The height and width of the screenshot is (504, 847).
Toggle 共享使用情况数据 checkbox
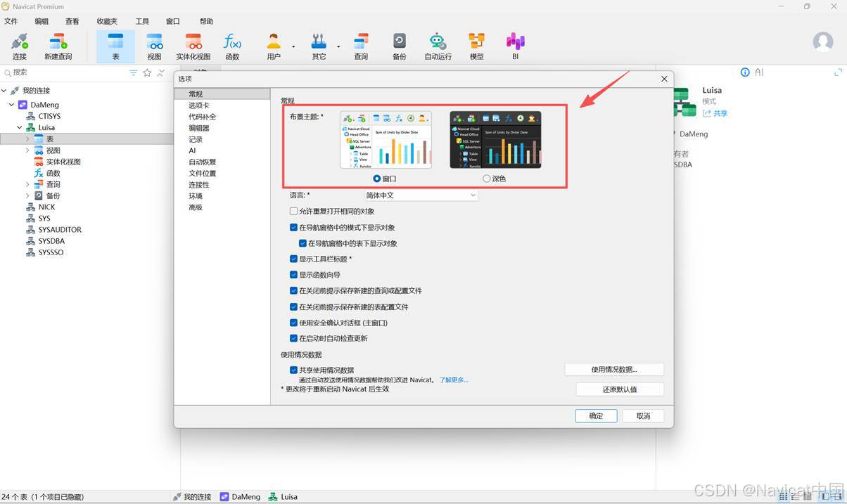pyautogui.click(x=294, y=370)
